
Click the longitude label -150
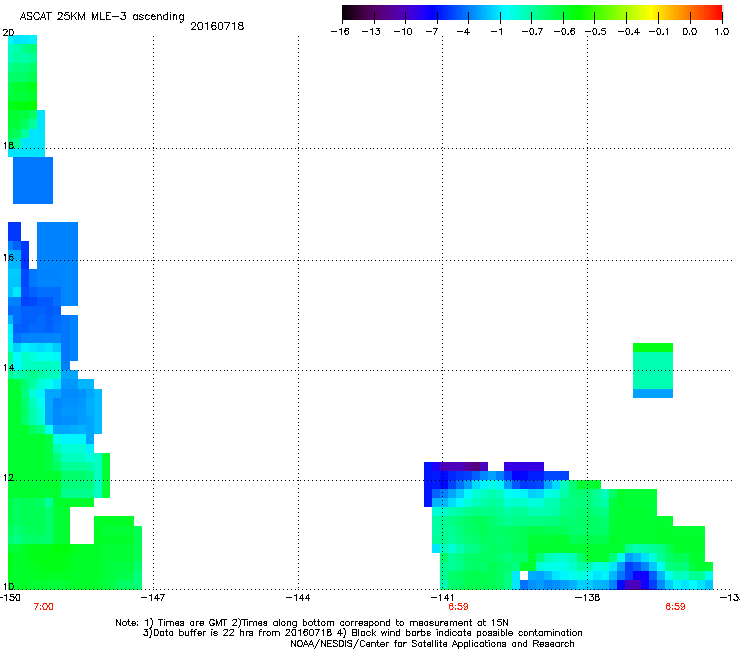click(10, 598)
